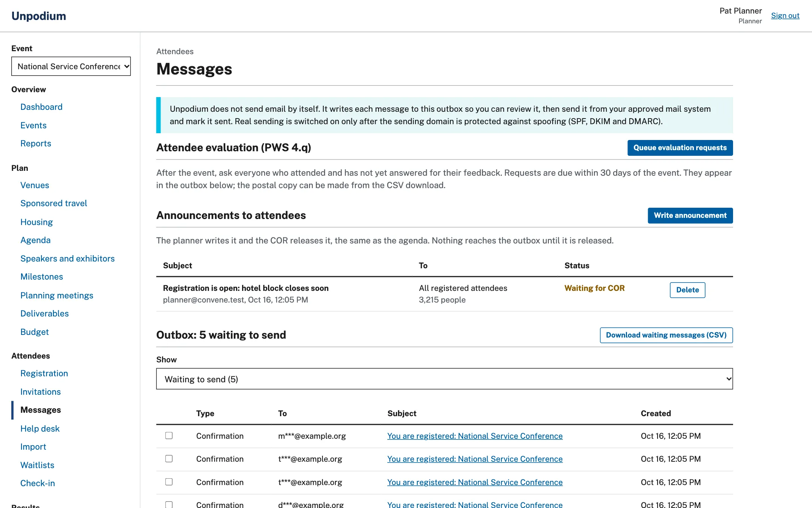Screen dimensions: 812x508
Task: Open the Event selector dropdown
Action: (71, 66)
